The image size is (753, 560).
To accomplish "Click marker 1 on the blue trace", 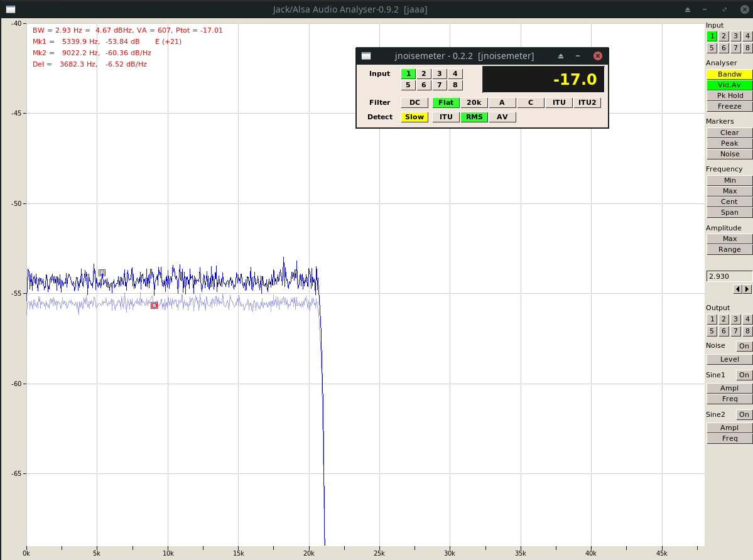I will (102, 273).
